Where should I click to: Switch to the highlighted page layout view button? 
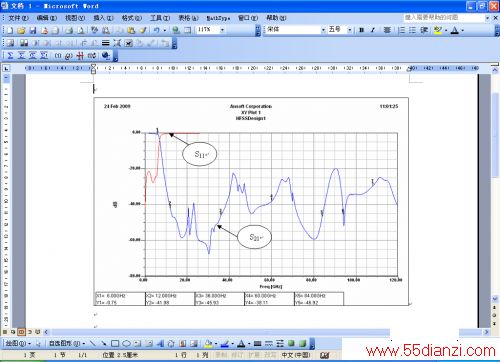pos(21,332)
